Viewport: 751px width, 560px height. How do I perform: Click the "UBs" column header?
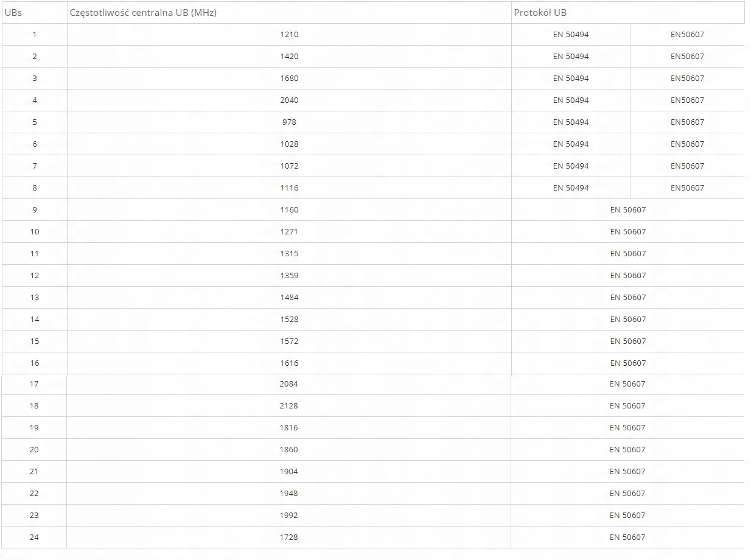click(13, 13)
